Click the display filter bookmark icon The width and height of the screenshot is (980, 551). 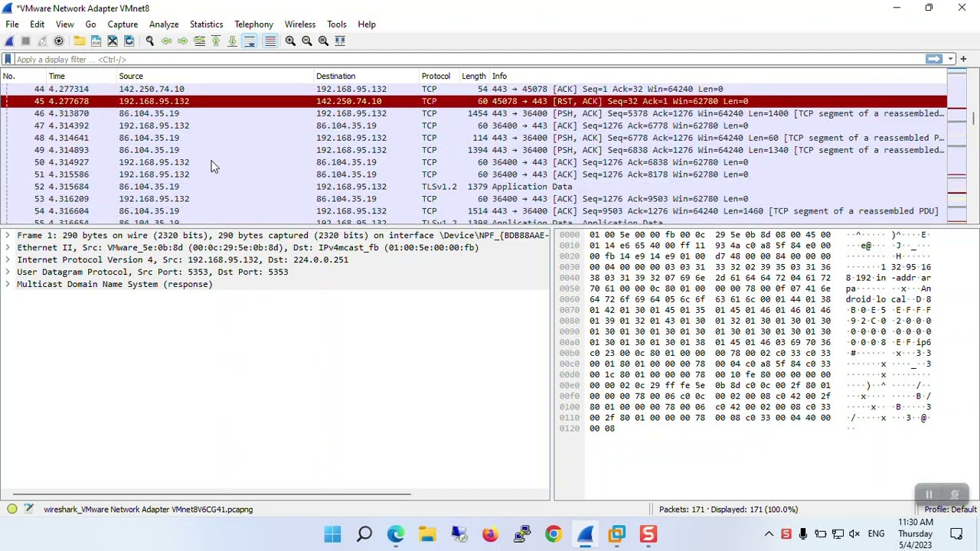click(8, 59)
